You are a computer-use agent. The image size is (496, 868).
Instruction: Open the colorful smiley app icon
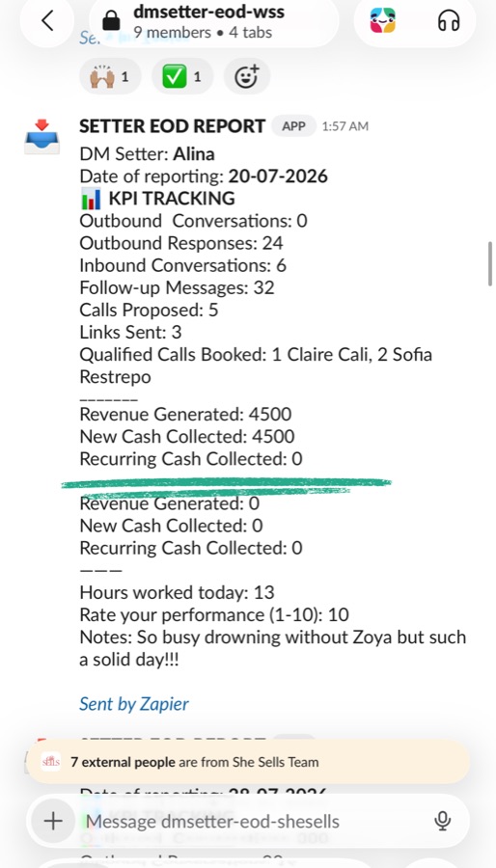(x=383, y=21)
